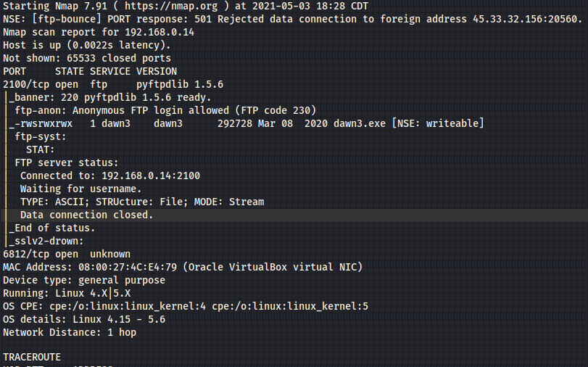Click the "FTP server status:" line
The image size is (588, 367).
pyautogui.click(x=67, y=163)
